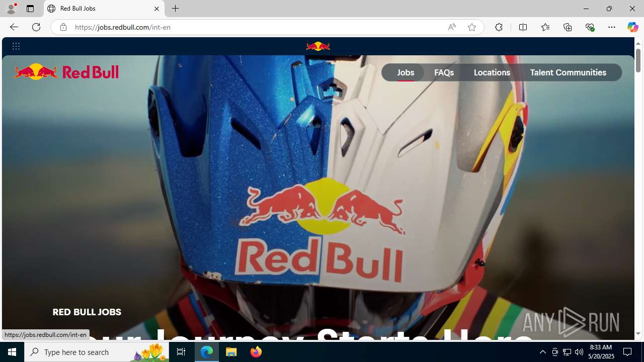The height and width of the screenshot is (362, 644).
Task: Click Microsoft Edge taskbar icon
Action: (x=207, y=352)
